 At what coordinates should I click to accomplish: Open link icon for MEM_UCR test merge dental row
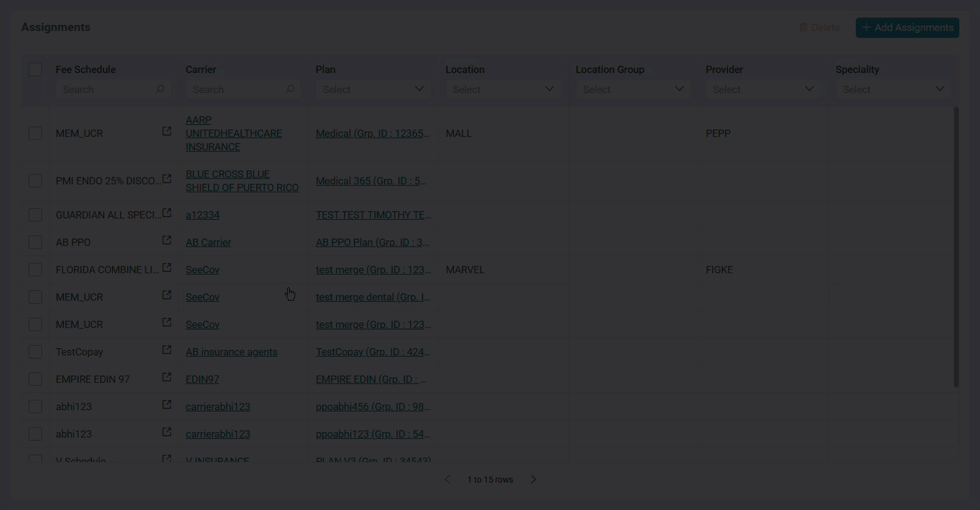coord(166,295)
